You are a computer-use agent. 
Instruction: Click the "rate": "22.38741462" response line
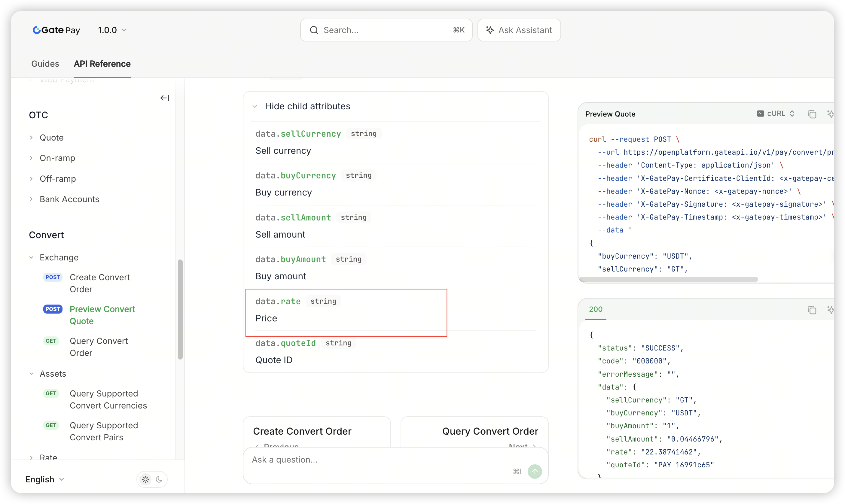click(x=653, y=452)
